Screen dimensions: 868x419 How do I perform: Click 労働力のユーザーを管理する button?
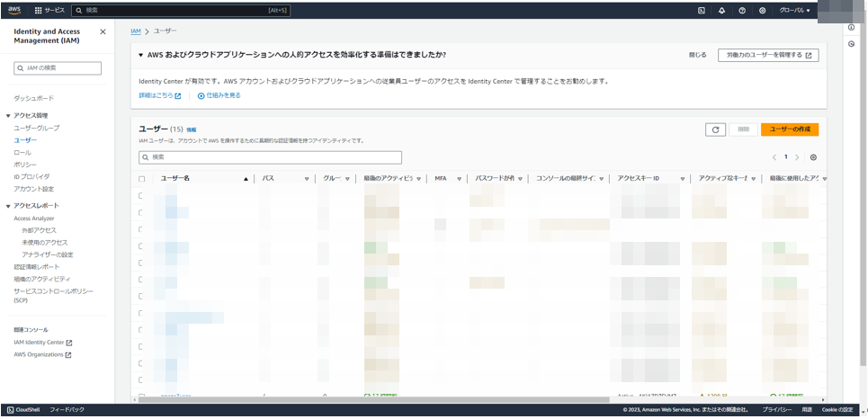(768, 56)
